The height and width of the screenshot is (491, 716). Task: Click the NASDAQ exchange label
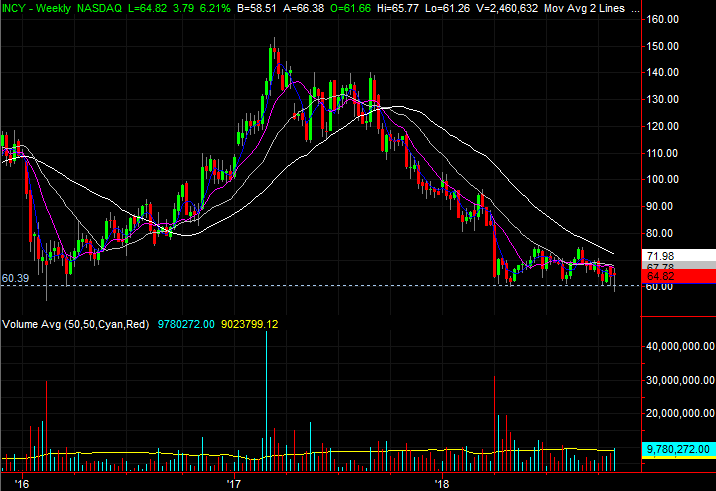click(99, 8)
